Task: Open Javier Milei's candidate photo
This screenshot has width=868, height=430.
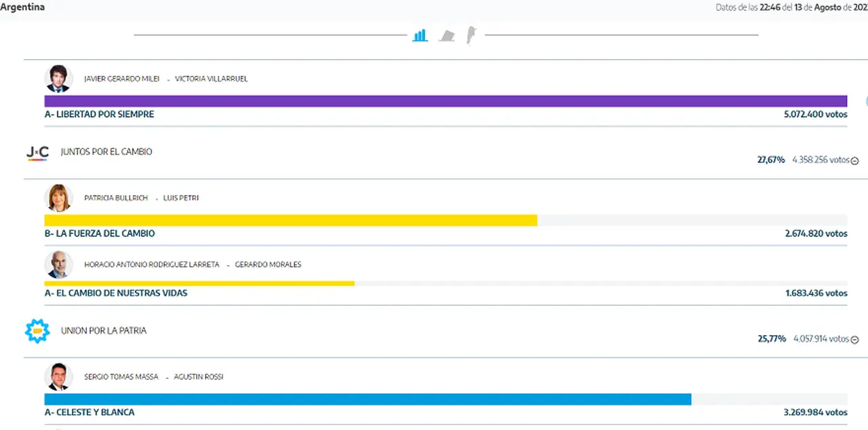Action: pos(58,79)
